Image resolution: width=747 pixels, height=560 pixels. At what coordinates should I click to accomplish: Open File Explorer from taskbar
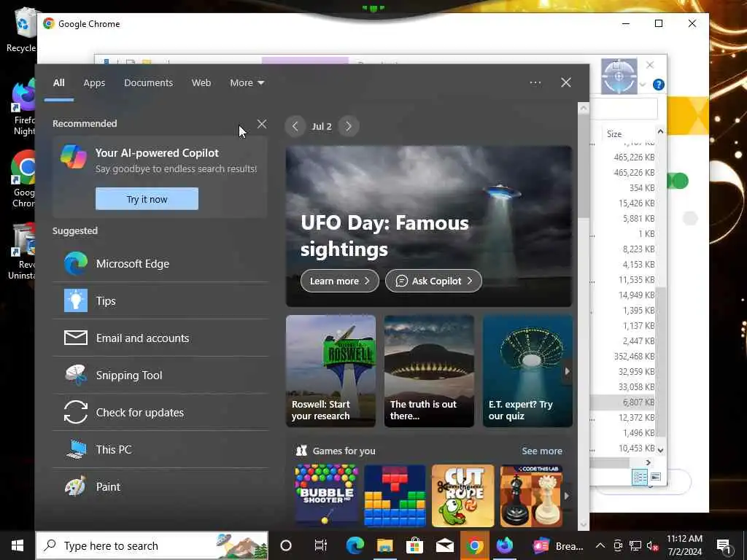384,545
